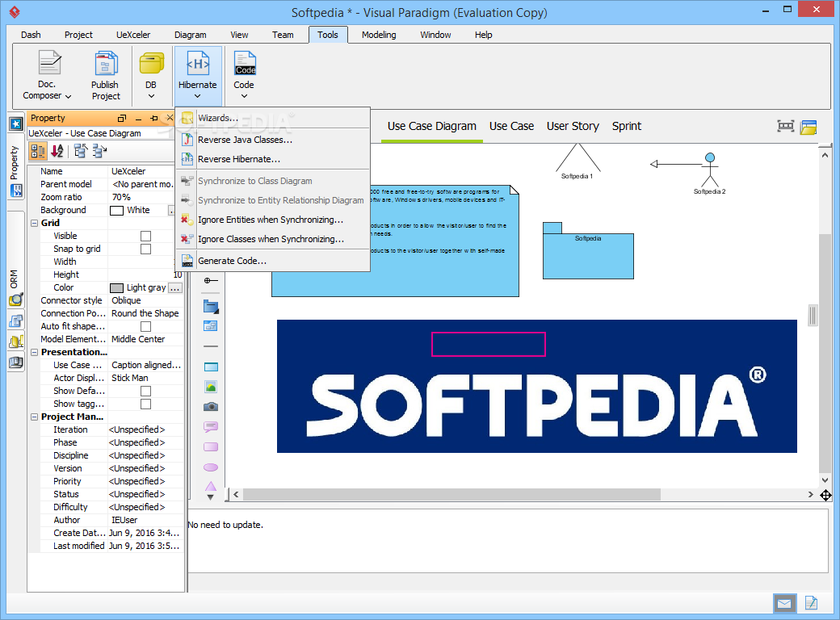Image resolution: width=840 pixels, height=620 pixels.
Task: Enable the Grid Visible checkbox
Action: tap(145, 236)
